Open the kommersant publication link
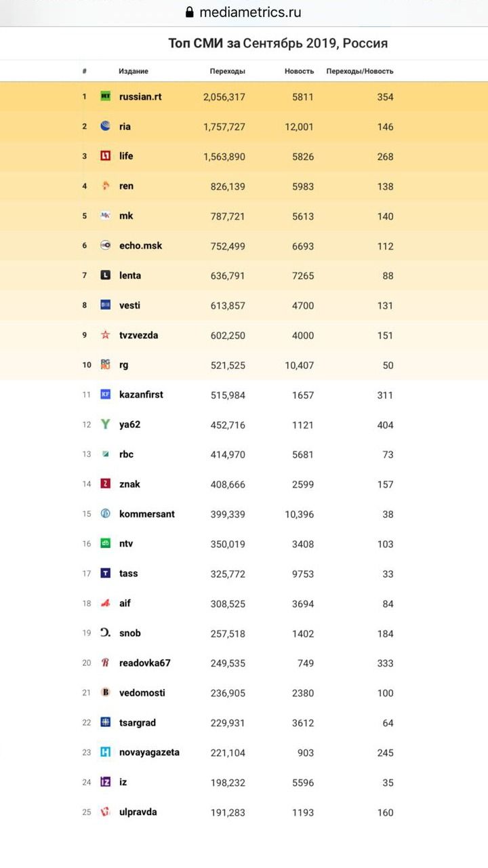This screenshot has height=868, width=488. (146, 514)
